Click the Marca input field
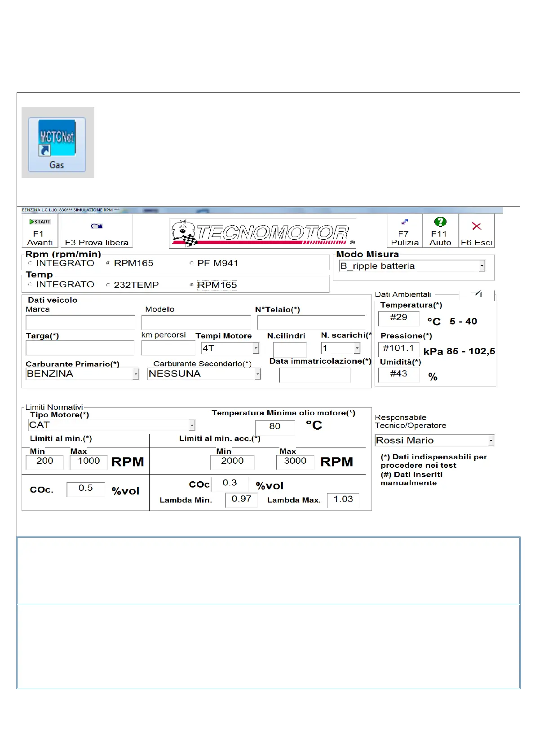Viewport: 535px width, 756px height. click(80, 322)
